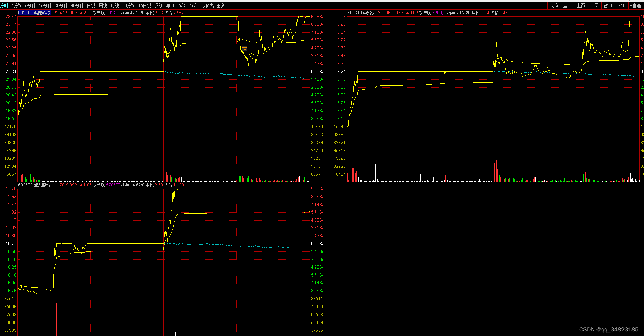The image size is (644, 336).
Task: Click 威龙股份 current price 11.78
Action: pos(59,185)
